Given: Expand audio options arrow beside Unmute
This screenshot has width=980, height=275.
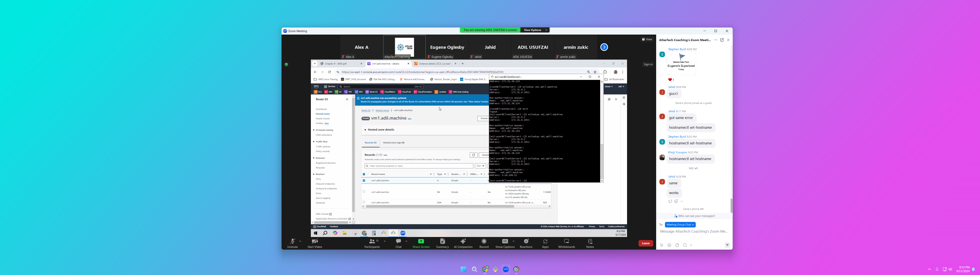Looking at the screenshot, I should (300, 241).
